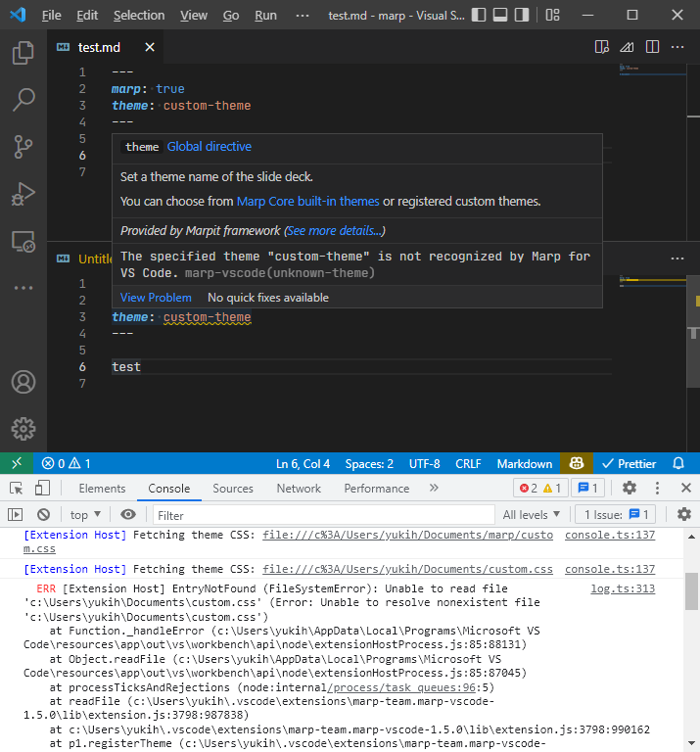Click the Prettier status item
The height and width of the screenshot is (752, 700).
(x=630, y=463)
